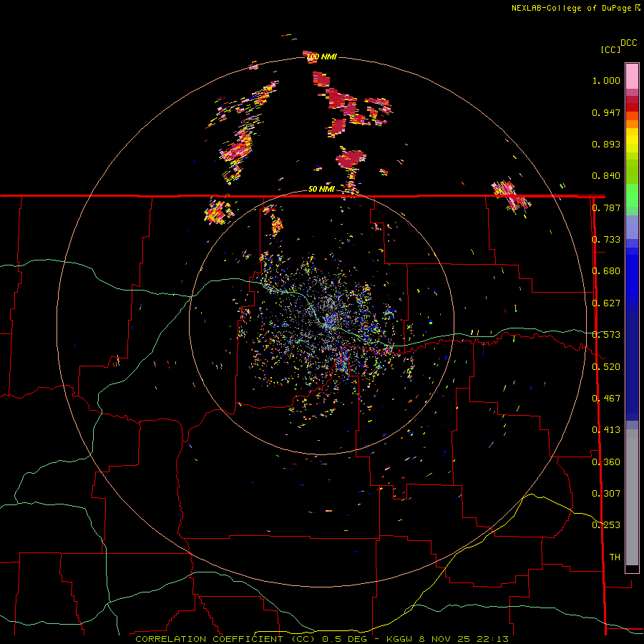Click the 0.413 legend value
This screenshot has width=644, height=644.
coord(606,430)
